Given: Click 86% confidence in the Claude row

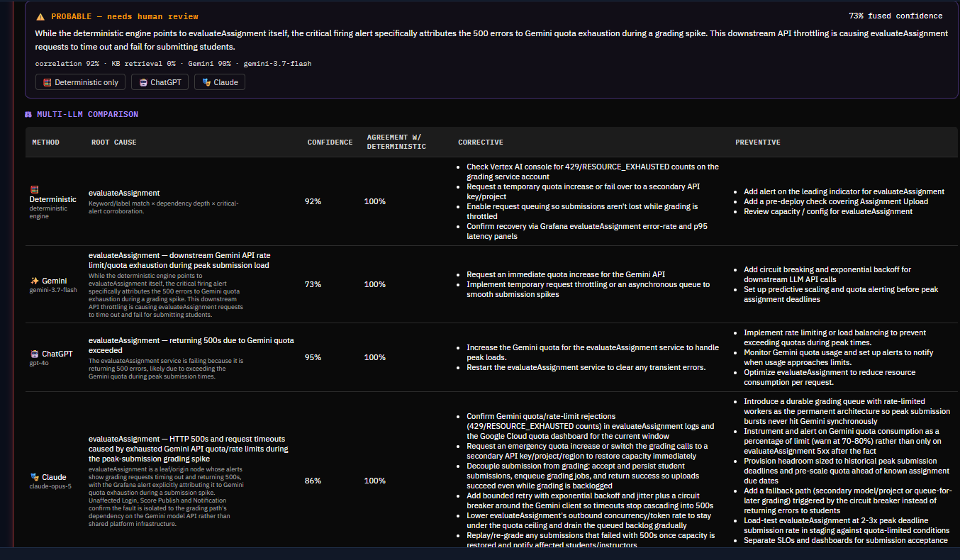Looking at the screenshot, I should (x=313, y=481).
